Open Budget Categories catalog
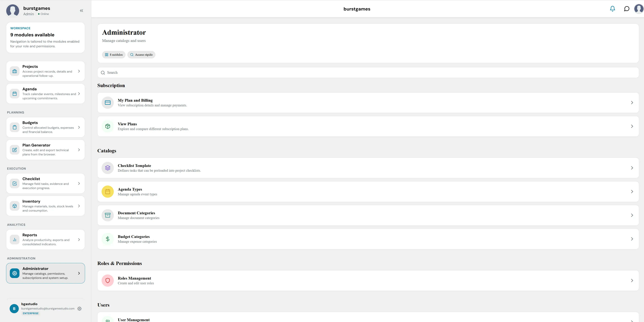Image resolution: width=644 pixels, height=322 pixels. (368, 239)
